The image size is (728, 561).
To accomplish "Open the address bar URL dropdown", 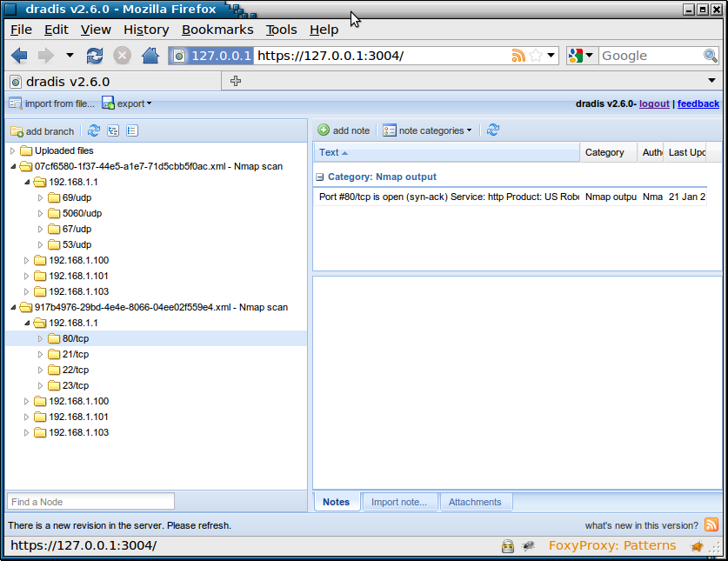I will coord(551,56).
